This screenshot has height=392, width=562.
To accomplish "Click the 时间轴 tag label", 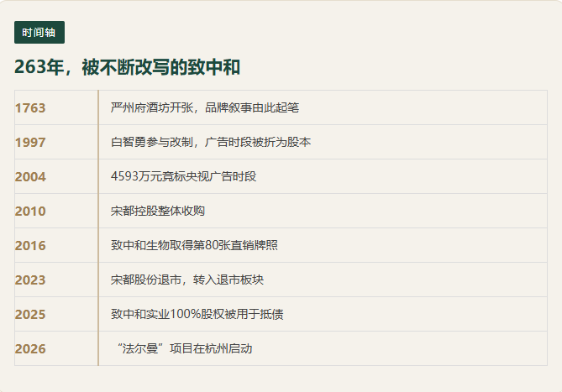I will point(39,32).
